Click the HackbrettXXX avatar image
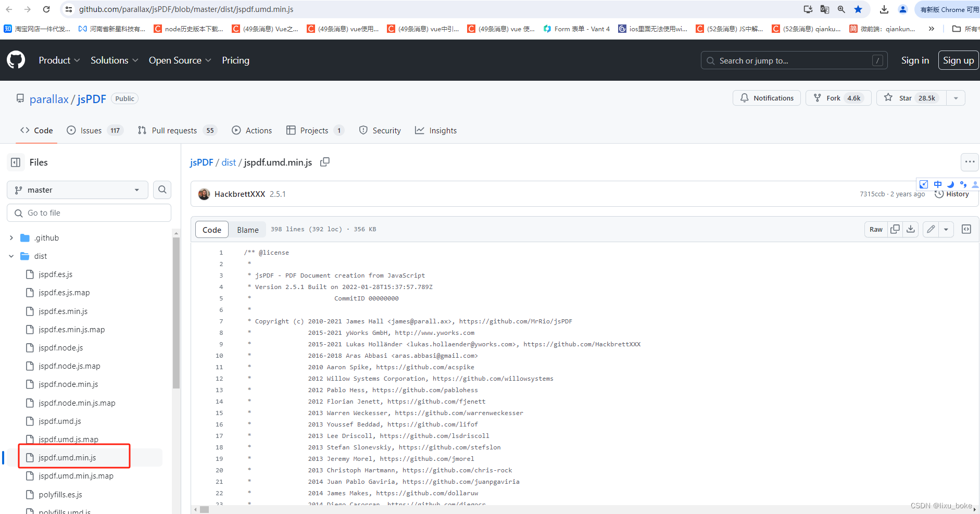The width and height of the screenshot is (980, 514). point(204,194)
